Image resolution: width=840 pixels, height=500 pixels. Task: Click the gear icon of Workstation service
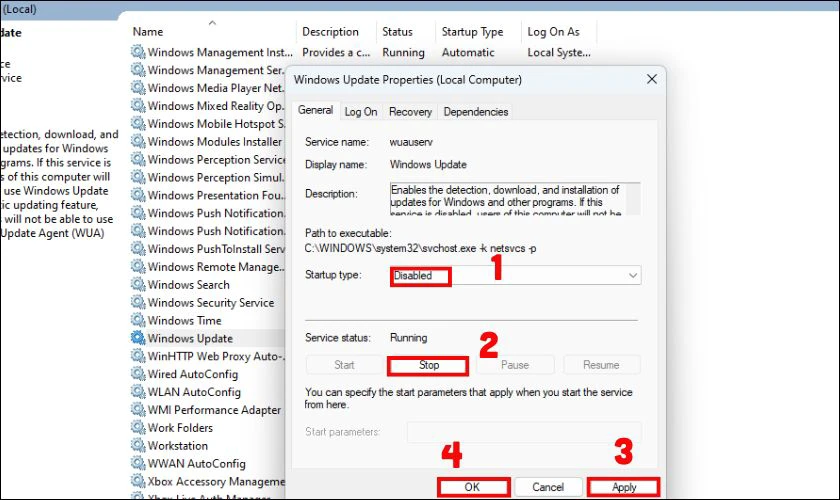coord(138,445)
